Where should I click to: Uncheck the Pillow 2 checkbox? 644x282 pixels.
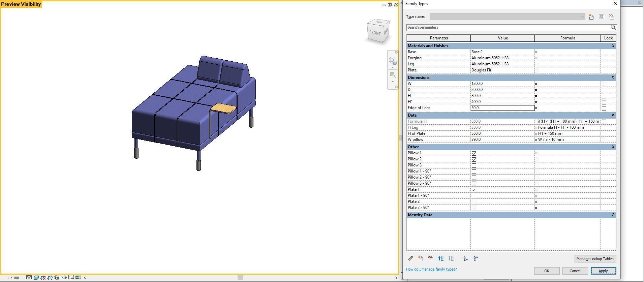[474, 159]
